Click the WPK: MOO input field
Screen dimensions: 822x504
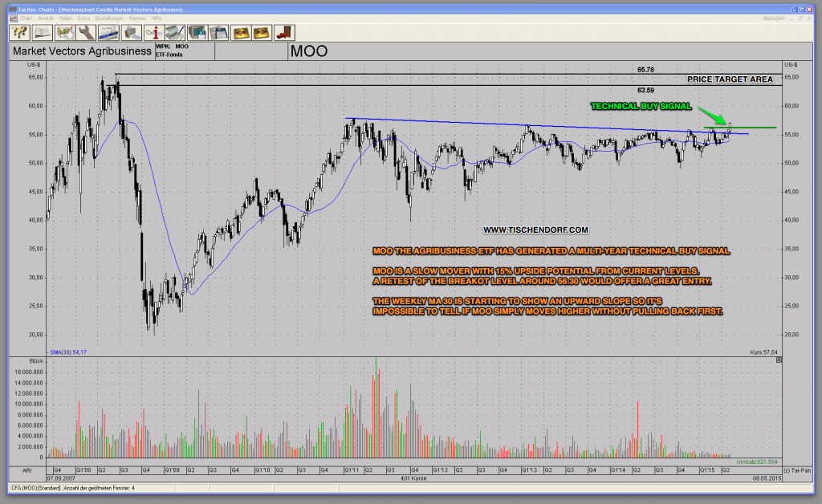tap(181, 46)
